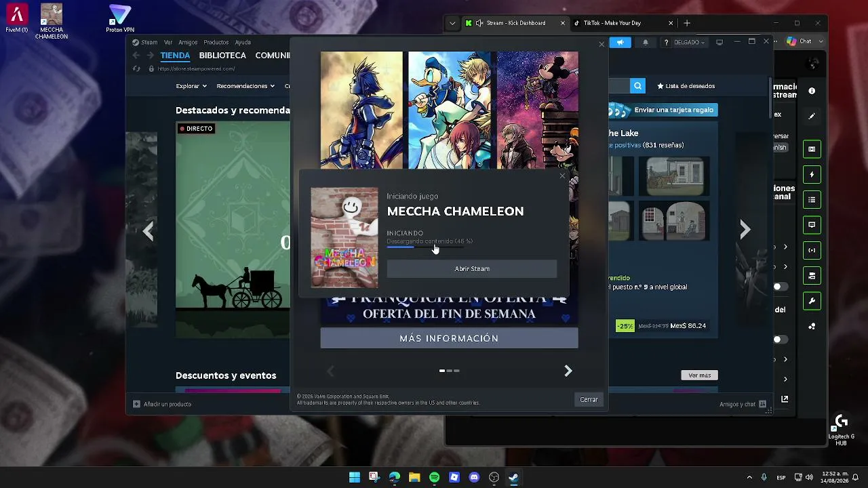Open Snipping Tool from the taskbar
The image size is (868, 488).
[x=374, y=477]
